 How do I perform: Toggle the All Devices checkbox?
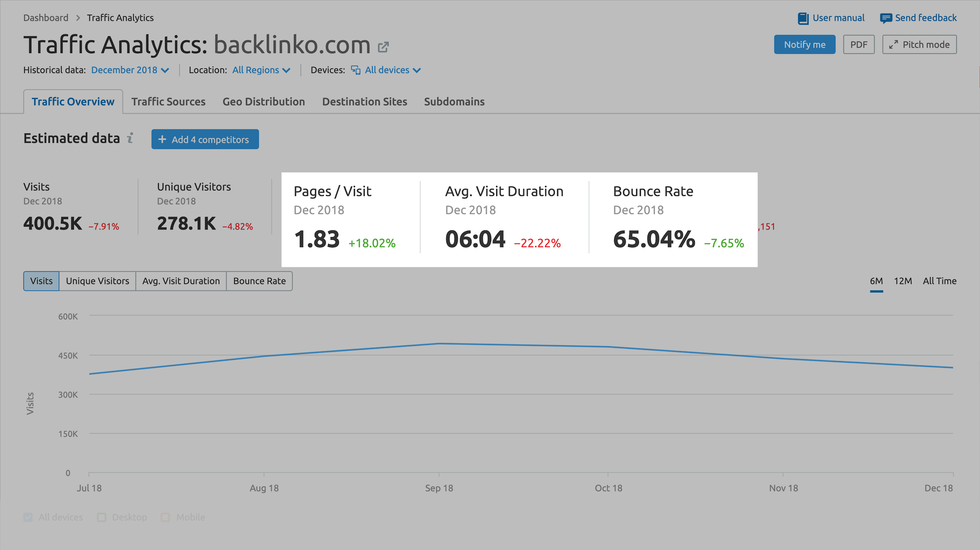pos(28,517)
